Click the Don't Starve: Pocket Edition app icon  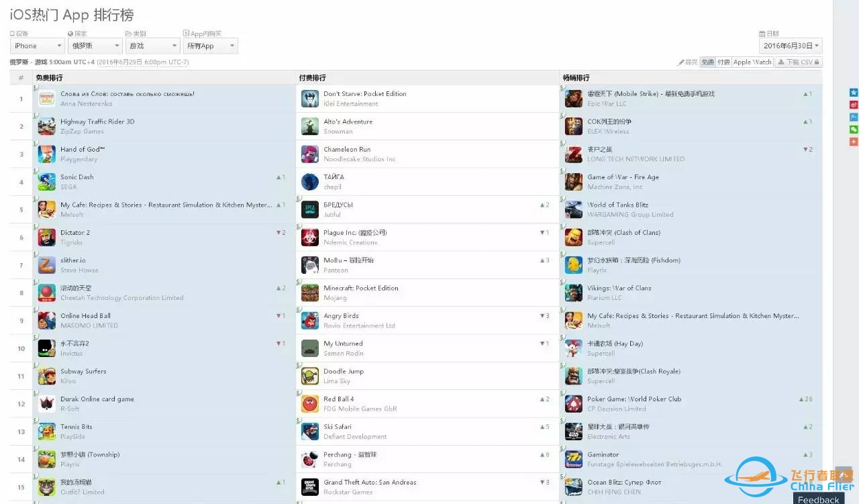point(310,99)
